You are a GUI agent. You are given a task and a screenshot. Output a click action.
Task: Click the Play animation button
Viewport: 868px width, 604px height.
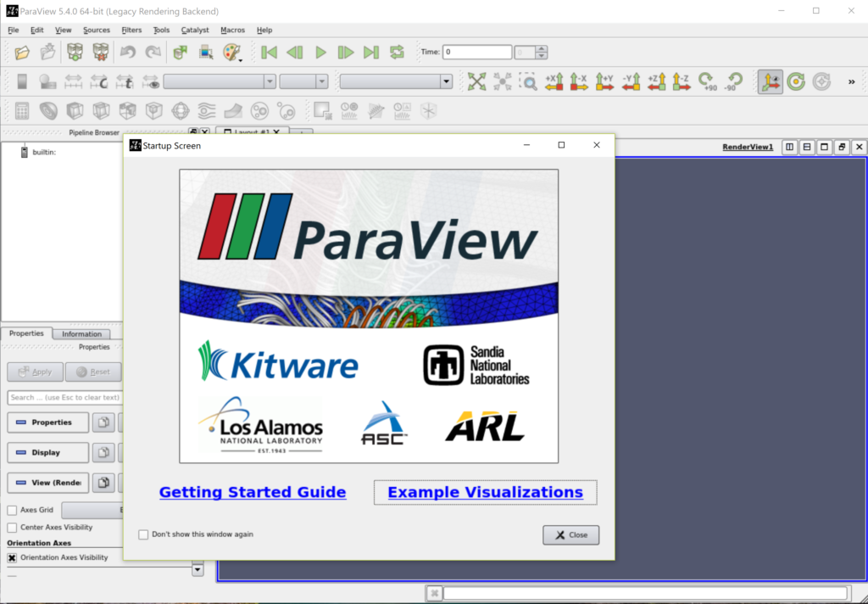[320, 53]
